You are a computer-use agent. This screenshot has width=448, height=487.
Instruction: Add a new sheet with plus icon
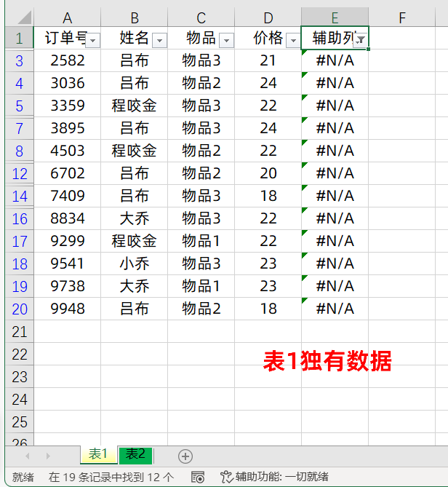point(185,456)
